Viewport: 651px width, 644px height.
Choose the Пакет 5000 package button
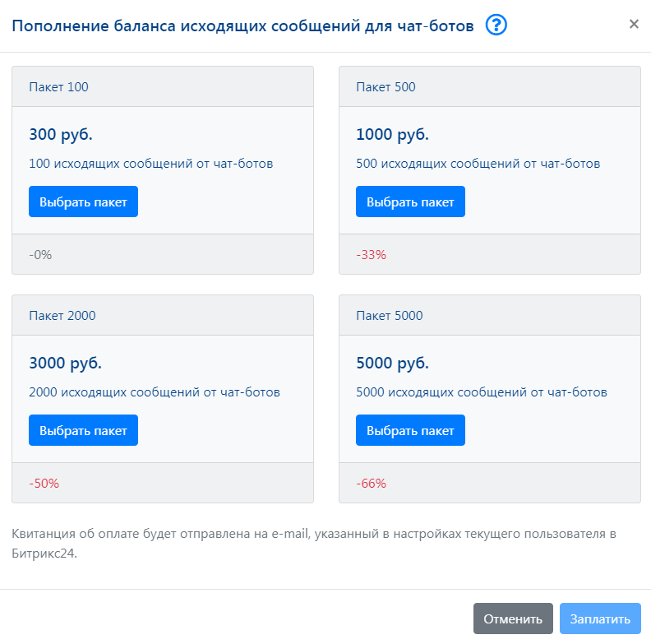[x=410, y=430]
